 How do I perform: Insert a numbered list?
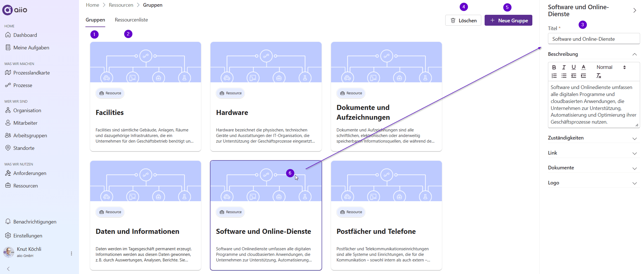(554, 76)
